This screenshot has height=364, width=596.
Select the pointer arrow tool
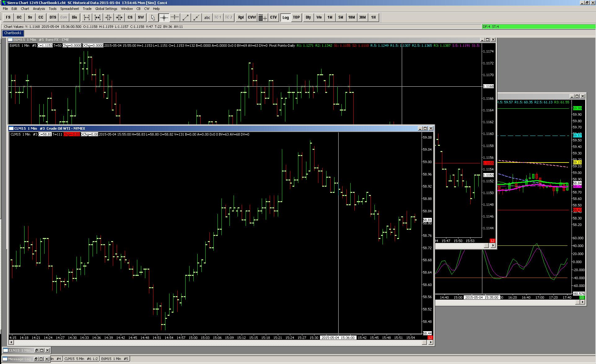[153, 17]
